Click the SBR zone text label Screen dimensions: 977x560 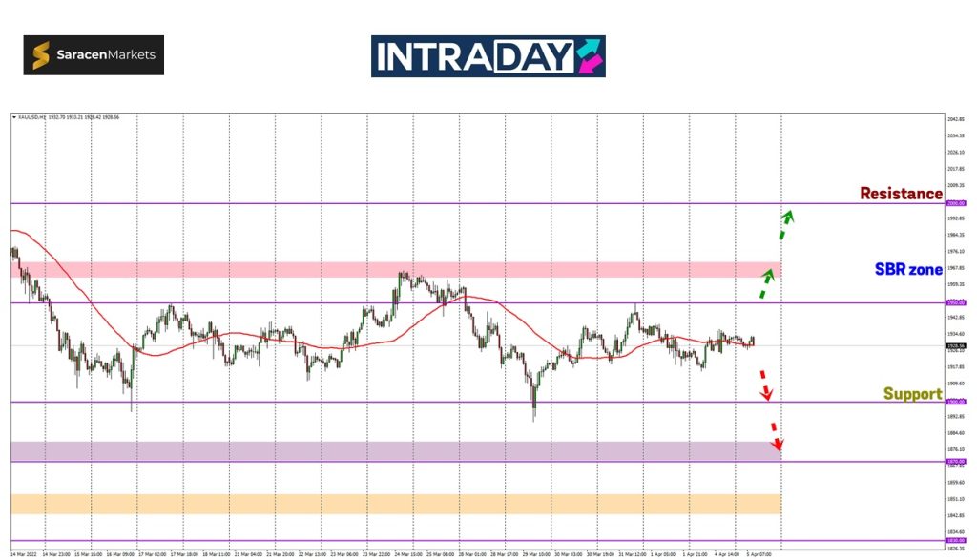click(908, 270)
